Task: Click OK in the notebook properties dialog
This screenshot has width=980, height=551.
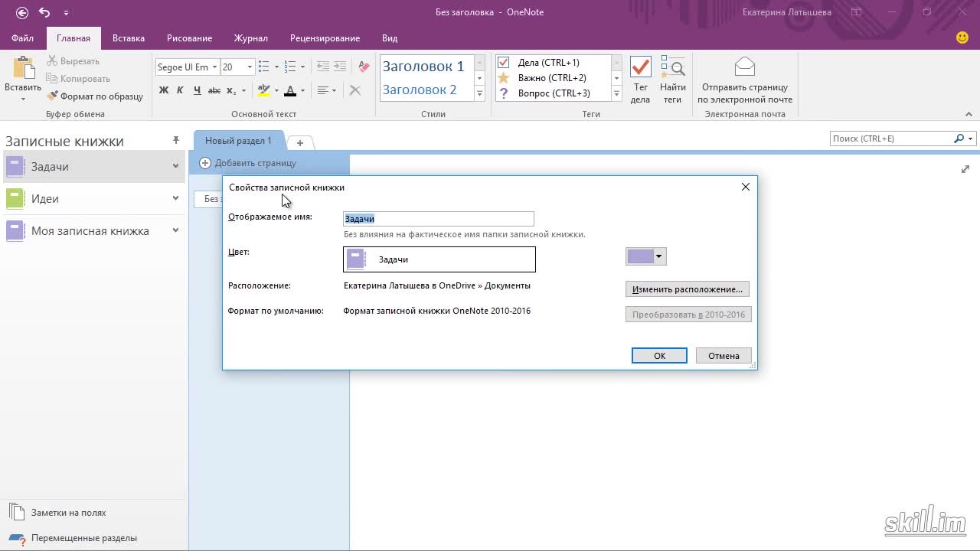Action: click(x=659, y=356)
